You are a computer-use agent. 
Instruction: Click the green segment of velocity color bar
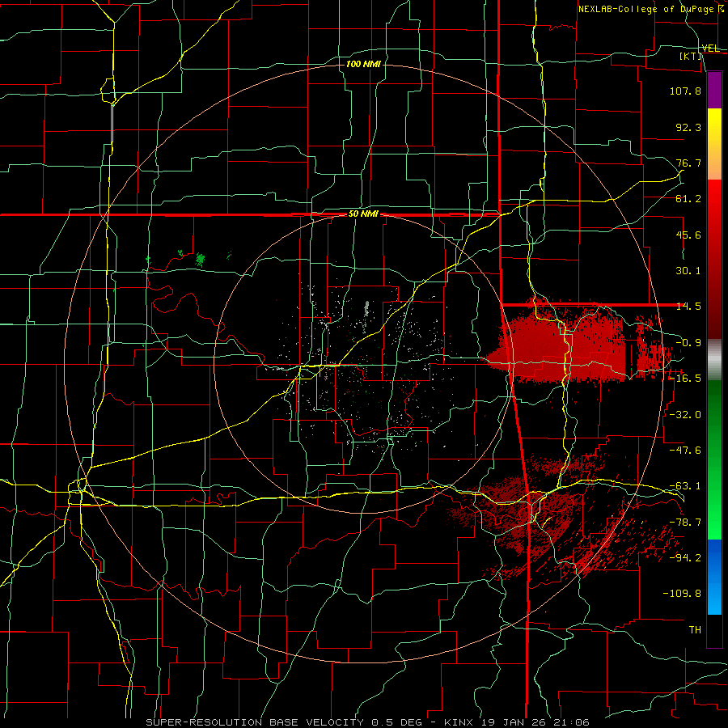click(x=714, y=459)
